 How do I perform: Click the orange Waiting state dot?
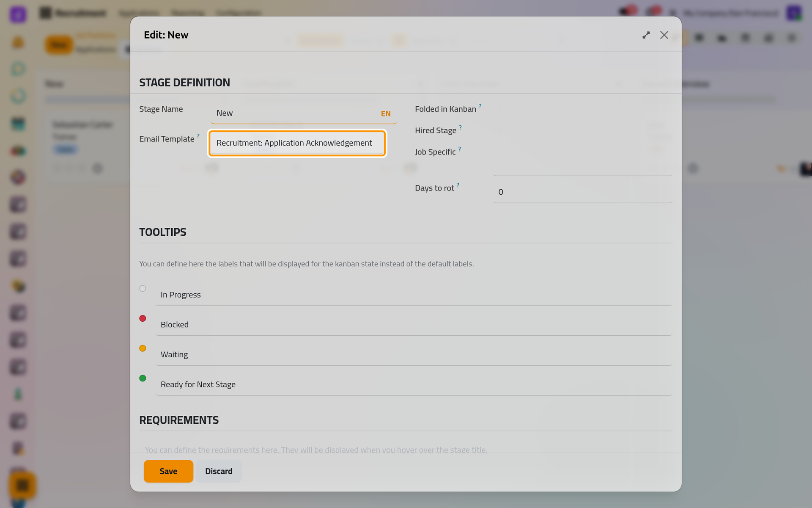(x=143, y=348)
